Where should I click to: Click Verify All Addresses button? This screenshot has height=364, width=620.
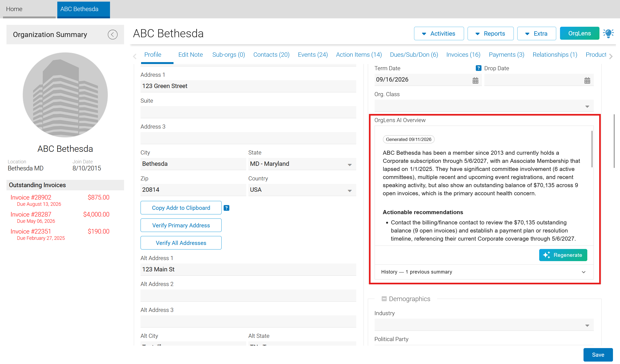181,243
